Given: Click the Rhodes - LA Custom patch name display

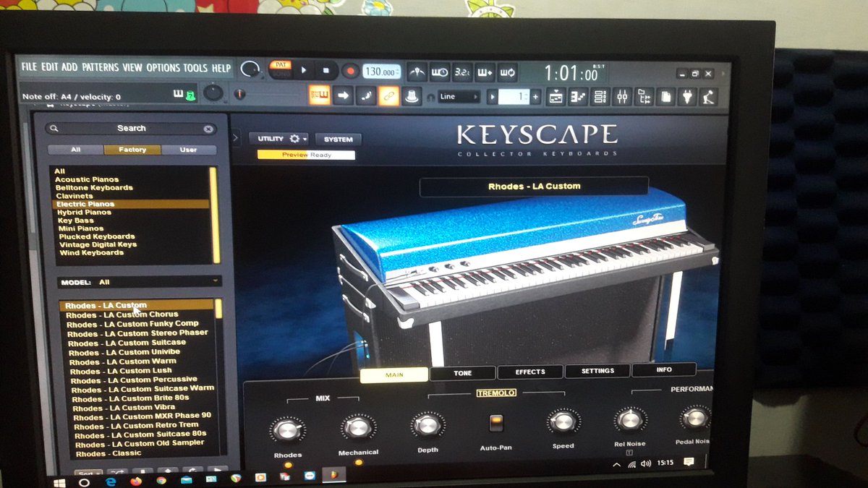Looking at the screenshot, I should point(534,187).
